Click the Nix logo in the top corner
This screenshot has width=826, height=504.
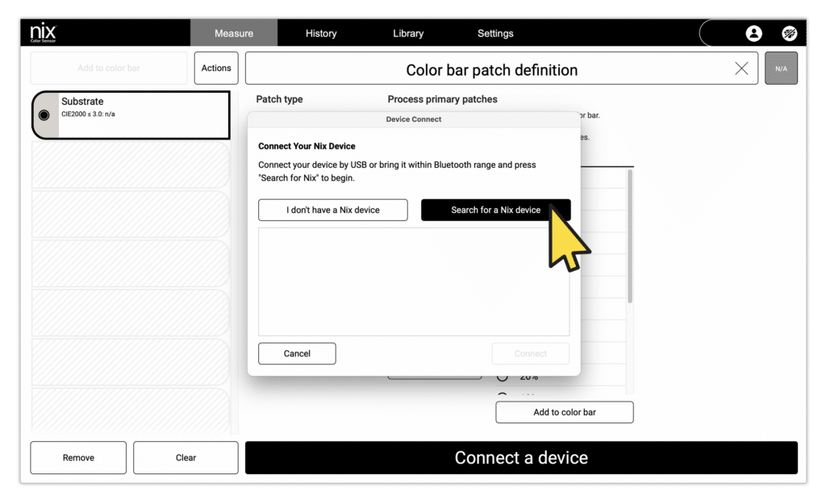point(42,31)
